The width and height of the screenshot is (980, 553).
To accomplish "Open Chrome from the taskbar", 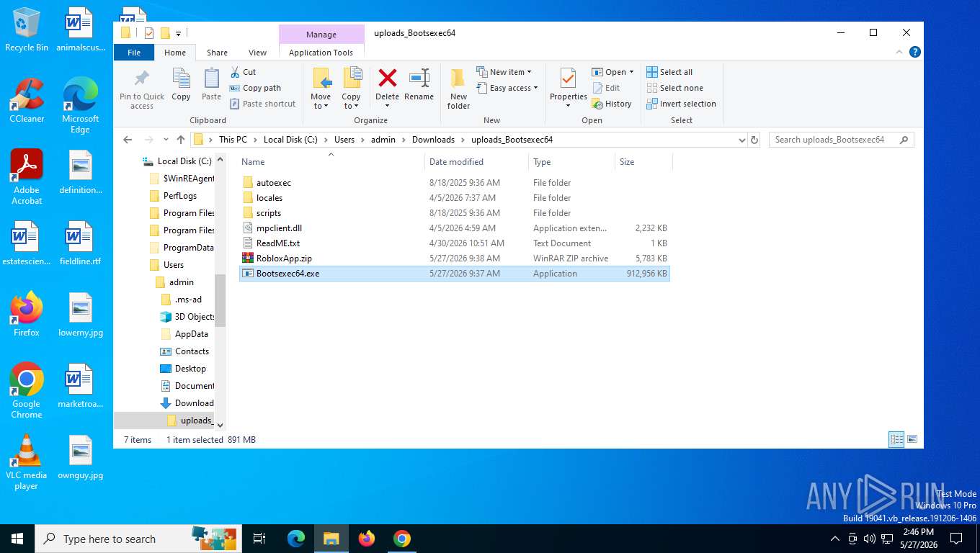I will [x=402, y=539].
